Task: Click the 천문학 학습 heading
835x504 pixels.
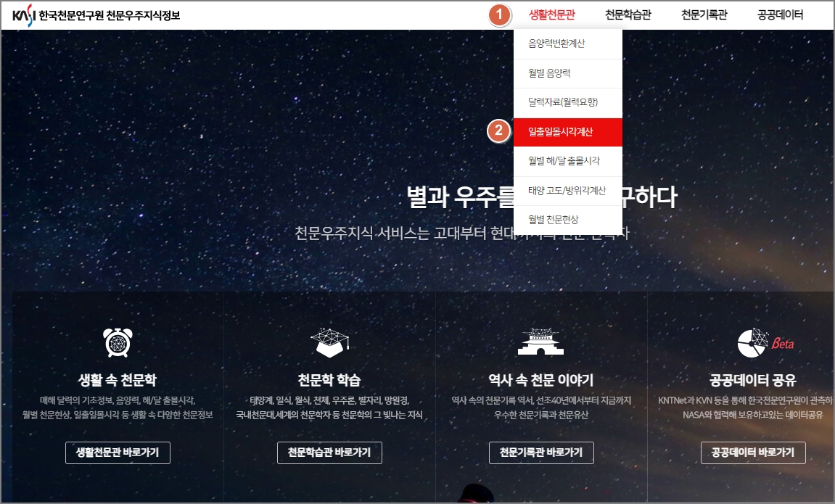Action: (x=329, y=380)
